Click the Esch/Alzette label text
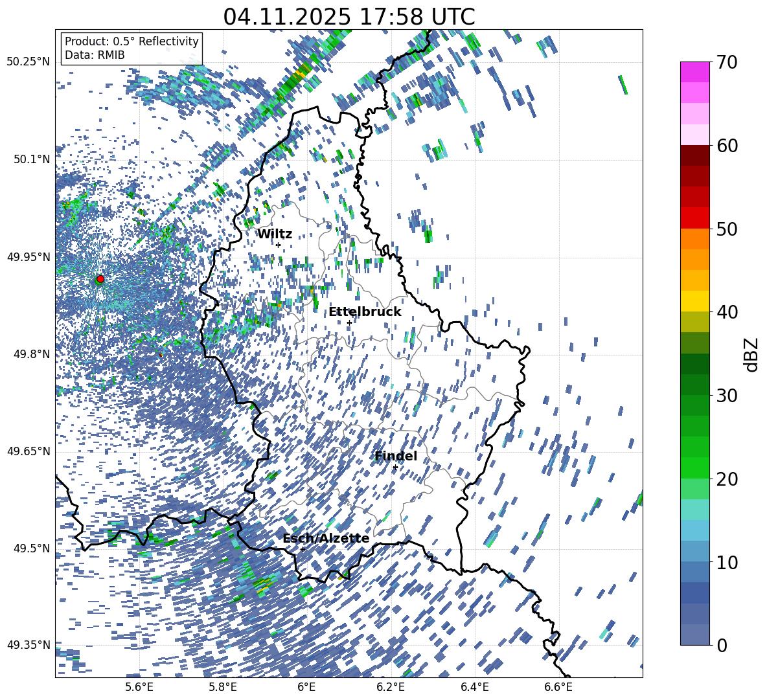This screenshot has height=700, width=767. 326,539
